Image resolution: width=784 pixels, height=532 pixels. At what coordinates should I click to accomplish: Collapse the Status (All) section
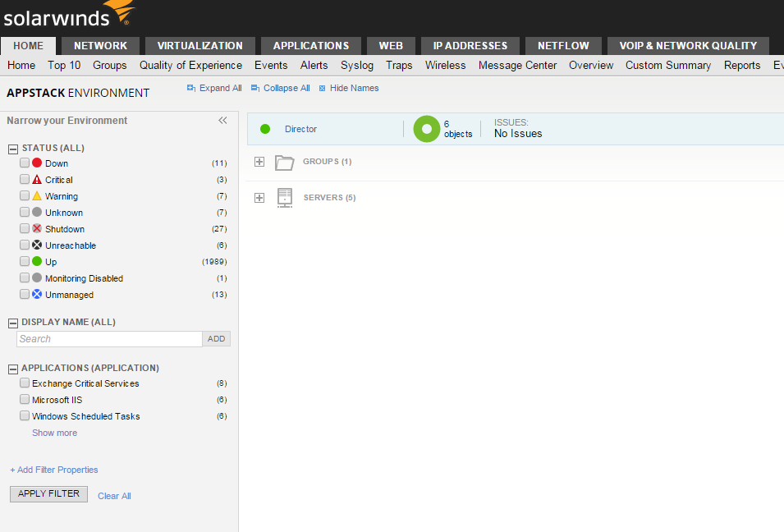coord(13,149)
